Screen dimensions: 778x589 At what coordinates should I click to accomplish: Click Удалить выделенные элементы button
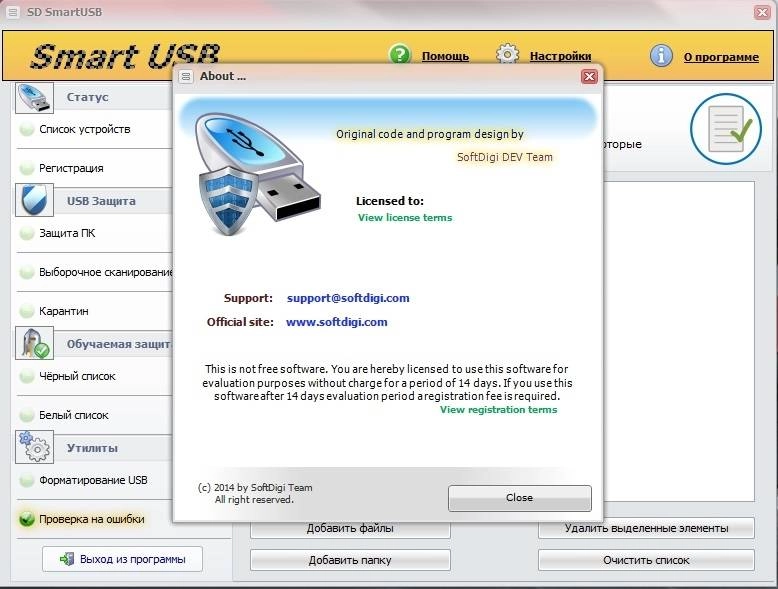[x=646, y=528]
